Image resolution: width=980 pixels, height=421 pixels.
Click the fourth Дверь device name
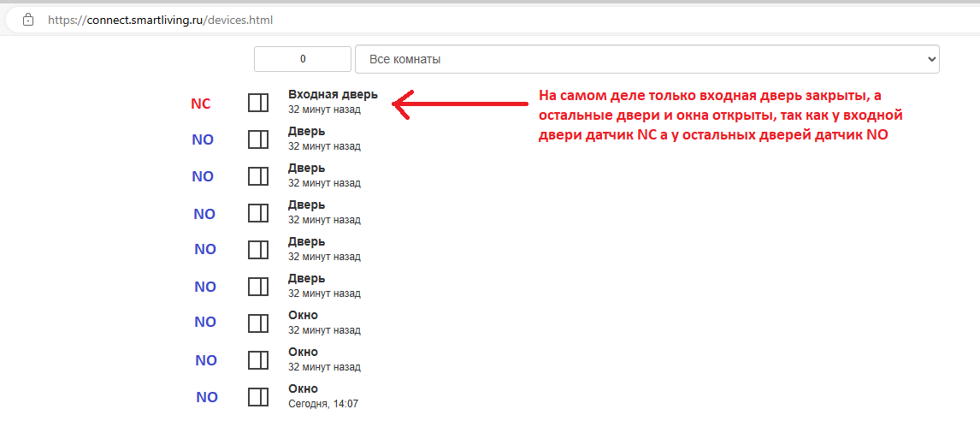306,242
